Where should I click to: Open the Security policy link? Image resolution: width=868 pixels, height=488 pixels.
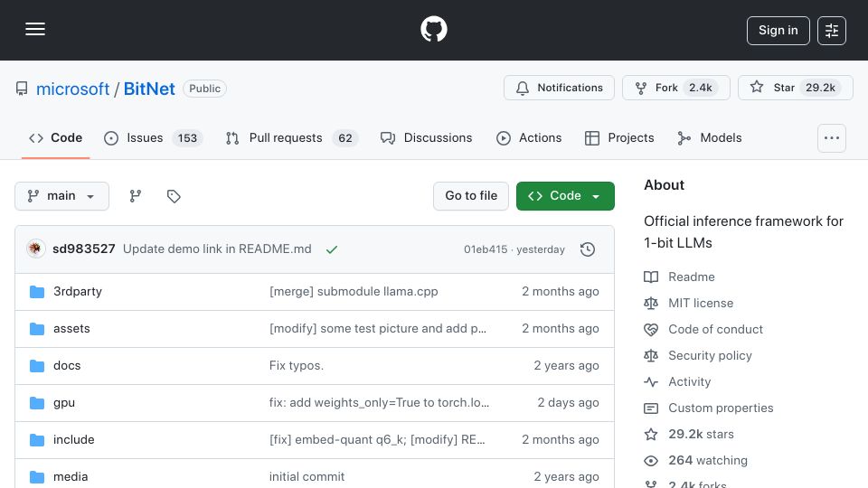(x=710, y=356)
